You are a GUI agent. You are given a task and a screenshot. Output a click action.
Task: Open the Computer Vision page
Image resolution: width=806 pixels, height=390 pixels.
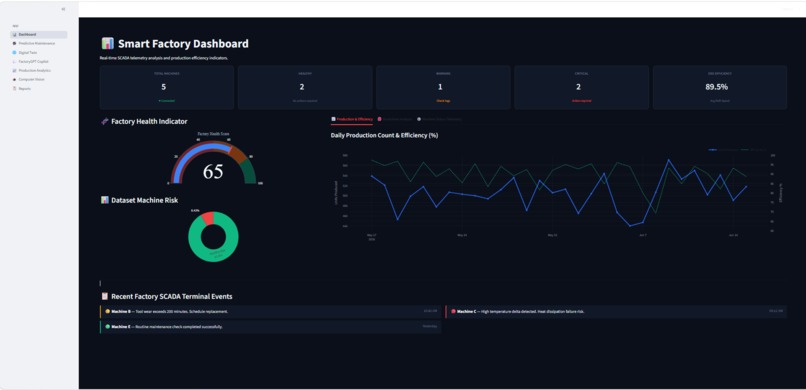click(39, 80)
